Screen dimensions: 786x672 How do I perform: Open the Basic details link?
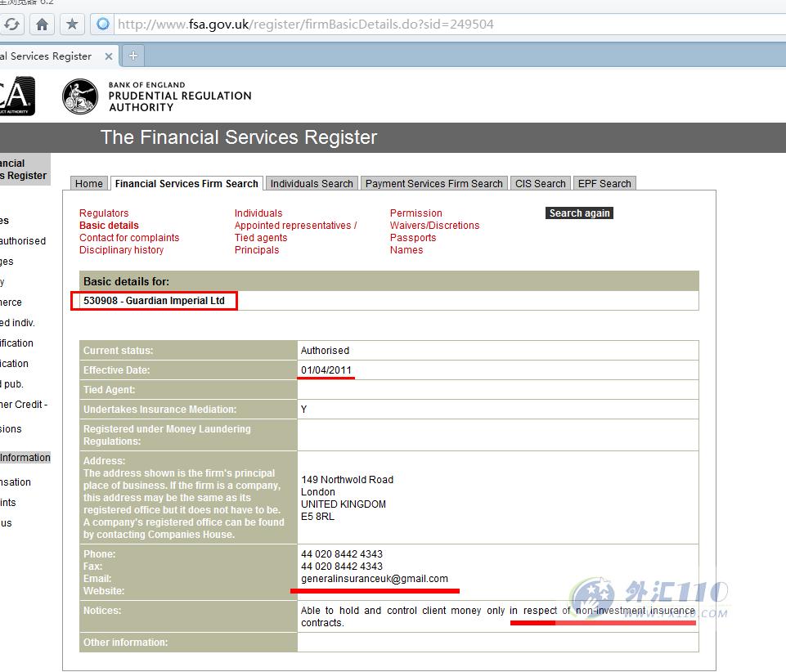[109, 225]
